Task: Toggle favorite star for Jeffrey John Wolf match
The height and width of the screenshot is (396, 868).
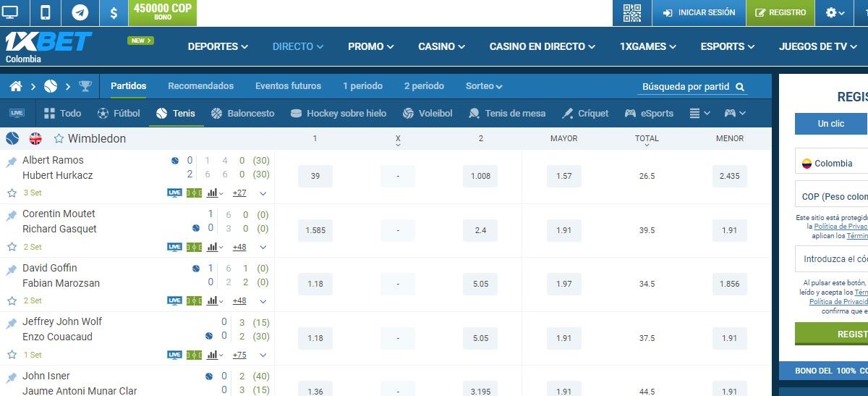Action: coord(12,355)
